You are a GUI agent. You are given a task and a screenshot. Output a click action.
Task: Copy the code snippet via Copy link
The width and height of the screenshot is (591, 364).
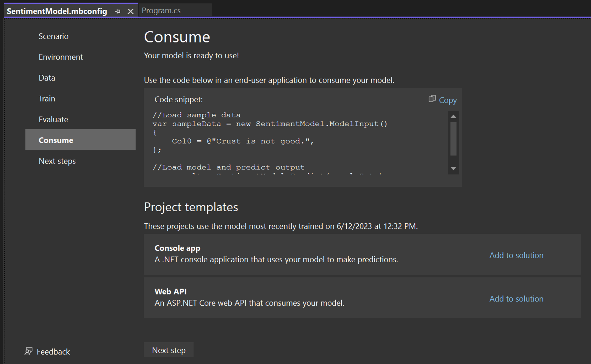[x=448, y=100]
